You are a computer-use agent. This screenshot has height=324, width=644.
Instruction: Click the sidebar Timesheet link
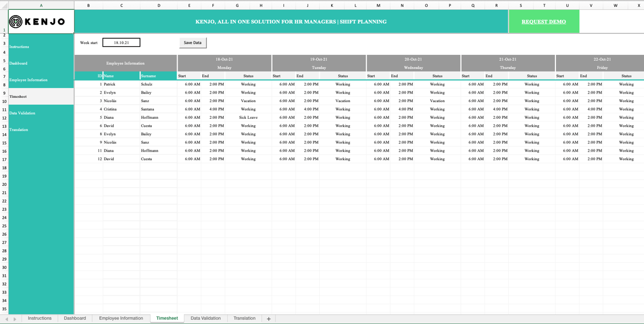[x=18, y=96]
